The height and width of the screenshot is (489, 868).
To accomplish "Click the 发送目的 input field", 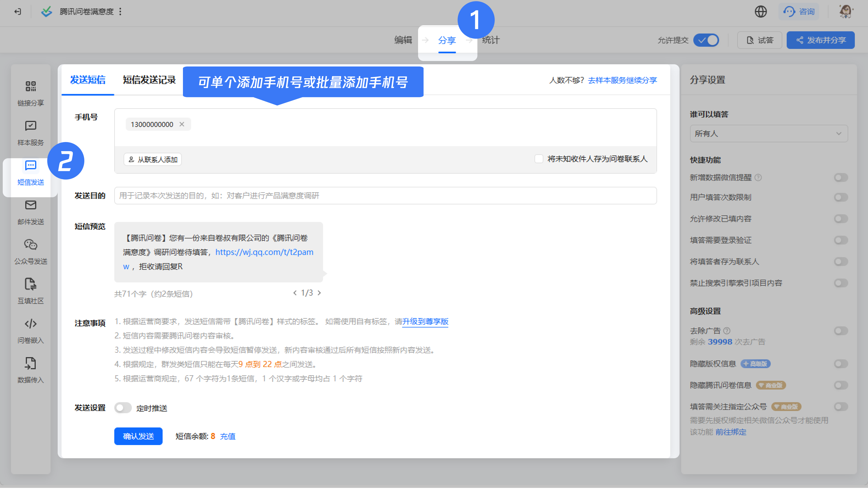I will tap(385, 196).
